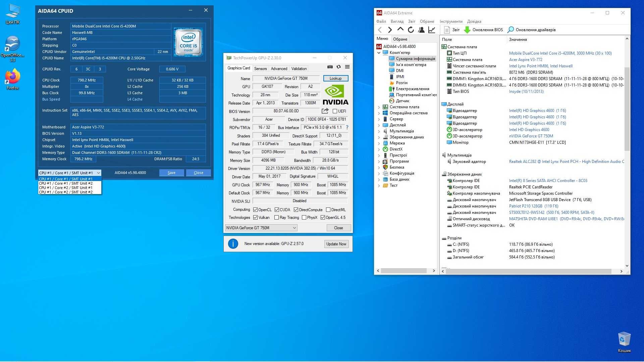Toggle OpenCL checkbox
Viewport: 644px width, 362px height.
coord(255,210)
